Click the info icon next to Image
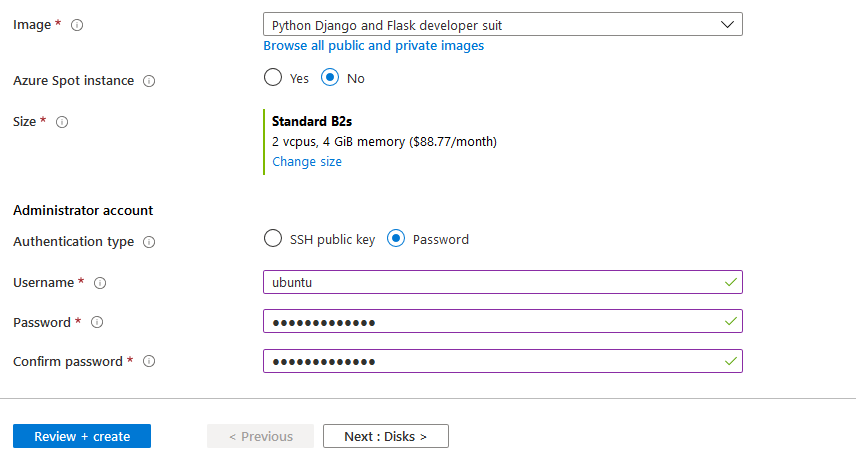This screenshot has height=462, width=856. [x=77, y=25]
